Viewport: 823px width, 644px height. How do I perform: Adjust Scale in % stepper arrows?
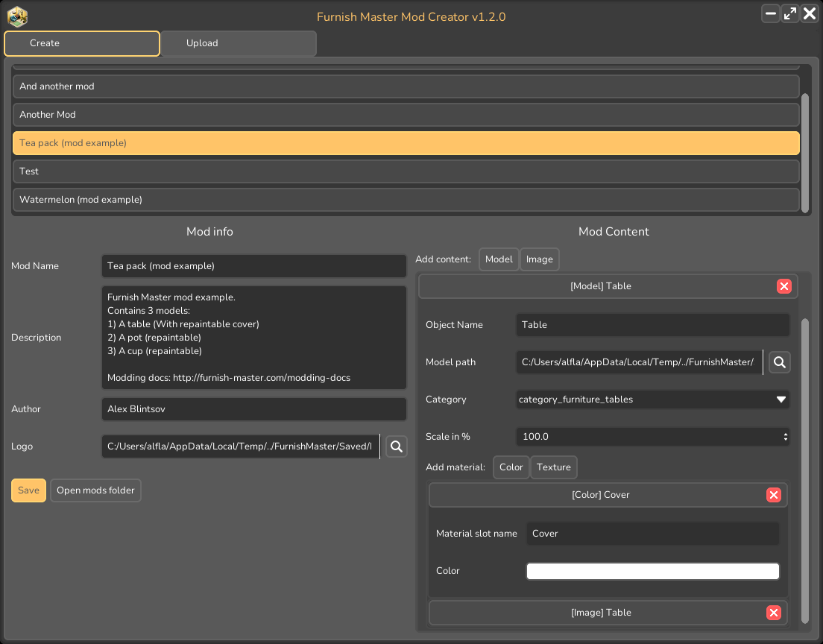(785, 437)
